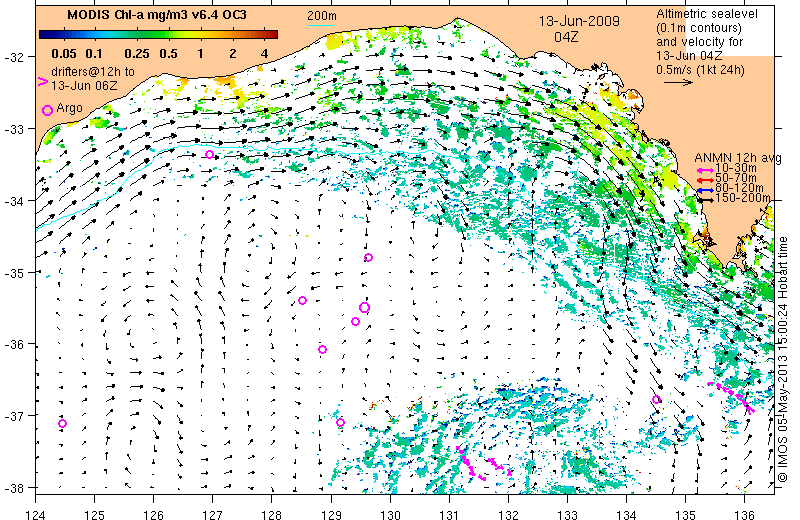Screen dimensions: 800x520
Task: Click the ANMN 12h avg heading
Action: point(738,158)
